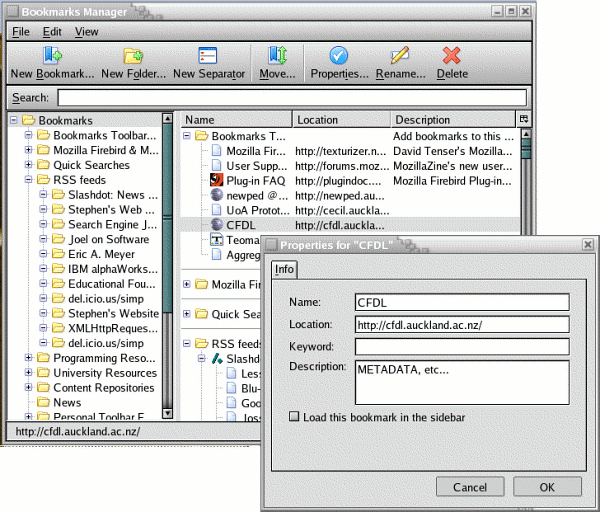600x512 pixels.
Task: Click the New Folder toolbar icon
Action: click(x=133, y=56)
